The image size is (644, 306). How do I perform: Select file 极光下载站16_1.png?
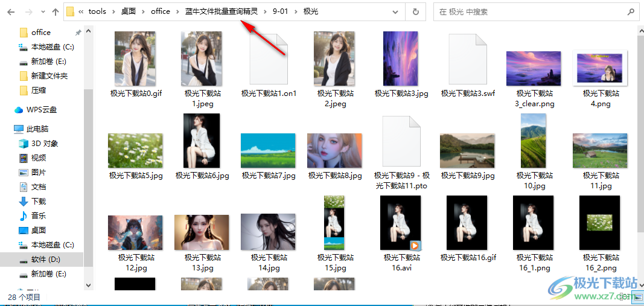click(x=534, y=234)
